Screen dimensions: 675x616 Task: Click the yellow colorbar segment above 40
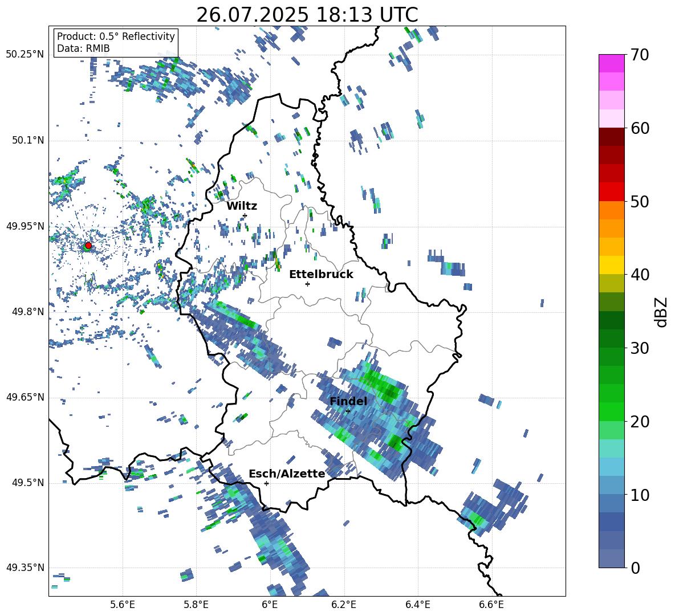[611, 265]
